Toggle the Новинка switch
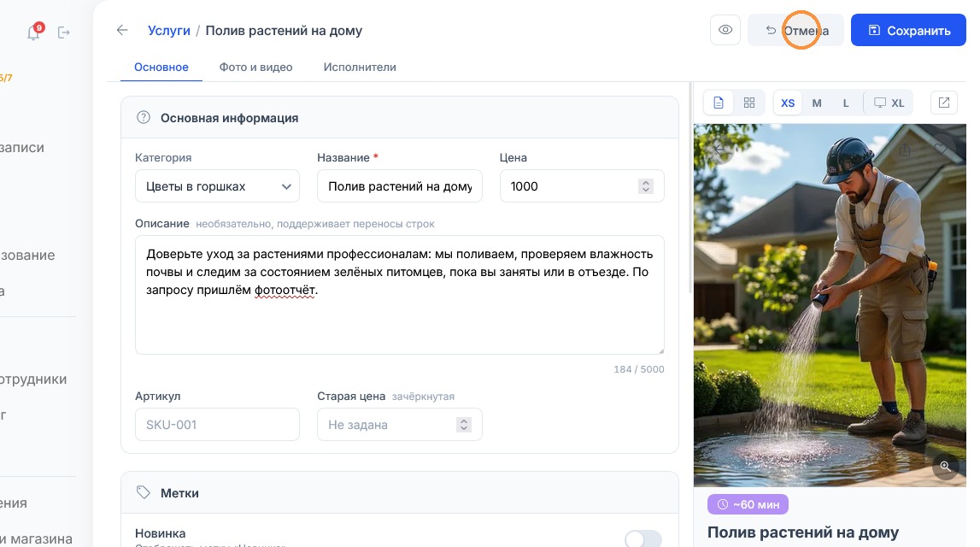Image resolution: width=980 pixels, height=547 pixels. (x=643, y=538)
